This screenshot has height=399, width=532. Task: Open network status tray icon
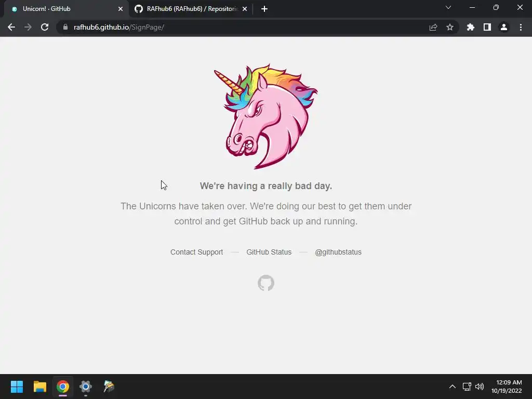pyautogui.click(x=467, y=387)
